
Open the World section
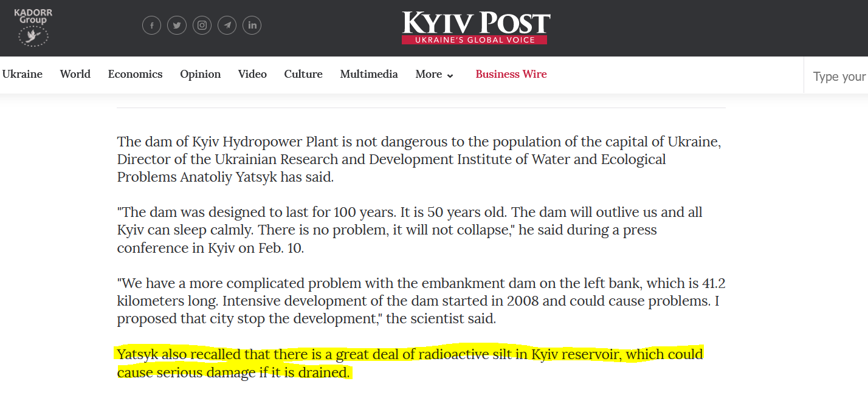(x=75, y=74)
